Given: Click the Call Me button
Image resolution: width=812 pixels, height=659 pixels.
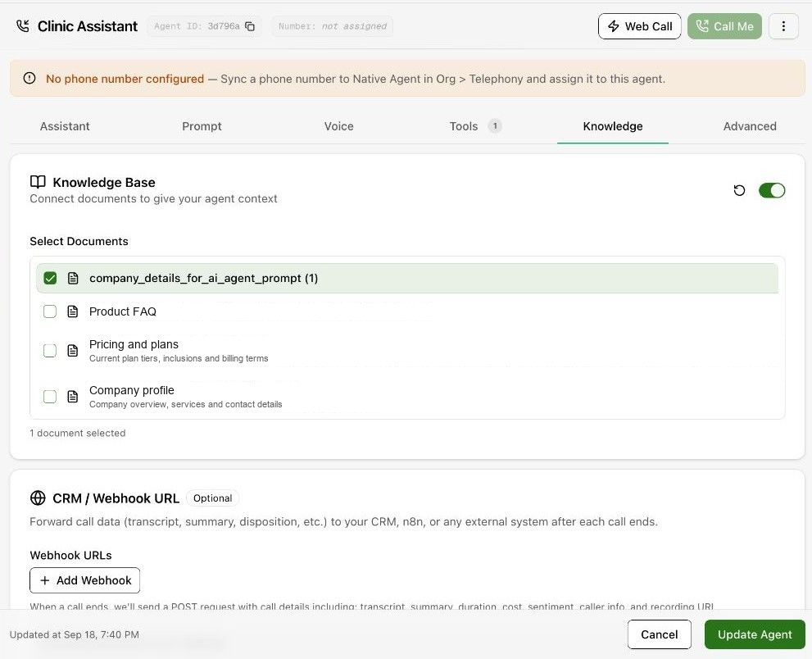Looking at the screenshot, I should (724, 26).
